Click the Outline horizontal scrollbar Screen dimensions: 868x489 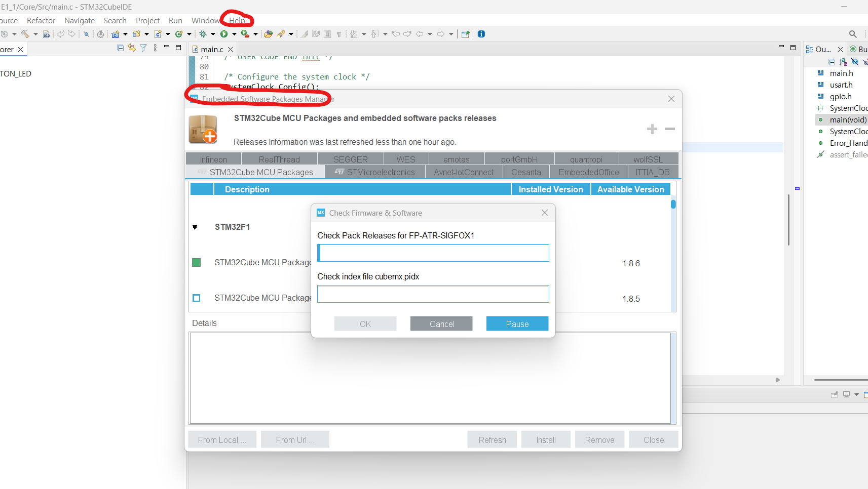[x=841, y=380]
